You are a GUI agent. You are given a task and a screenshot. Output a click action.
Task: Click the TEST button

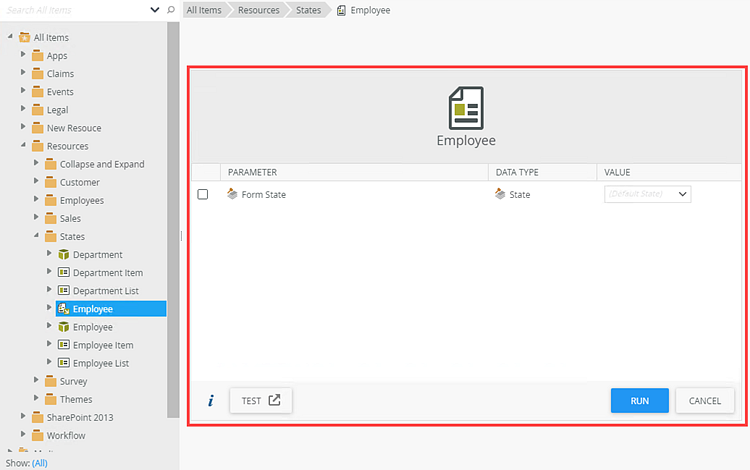point(261,401)
